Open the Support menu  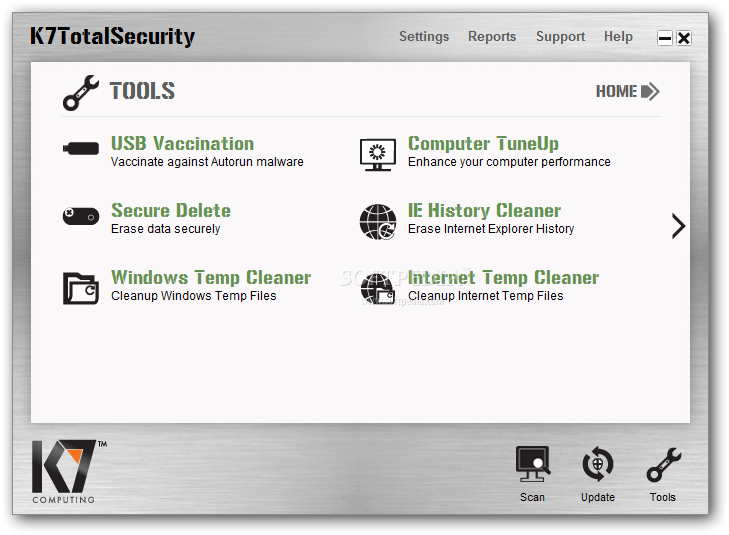(560, 37)
